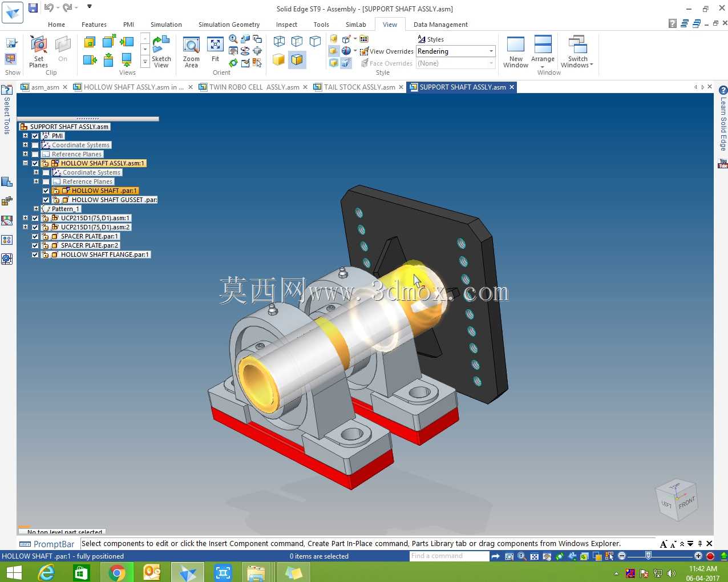Click the Styles button in ribbon
The height and width of the screenshot is (582, 728).
click(431, 39)
